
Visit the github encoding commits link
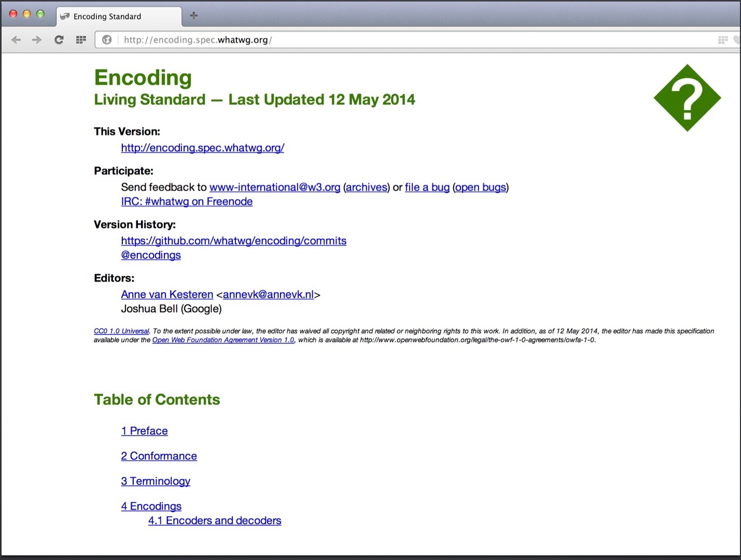click(234, 241)
